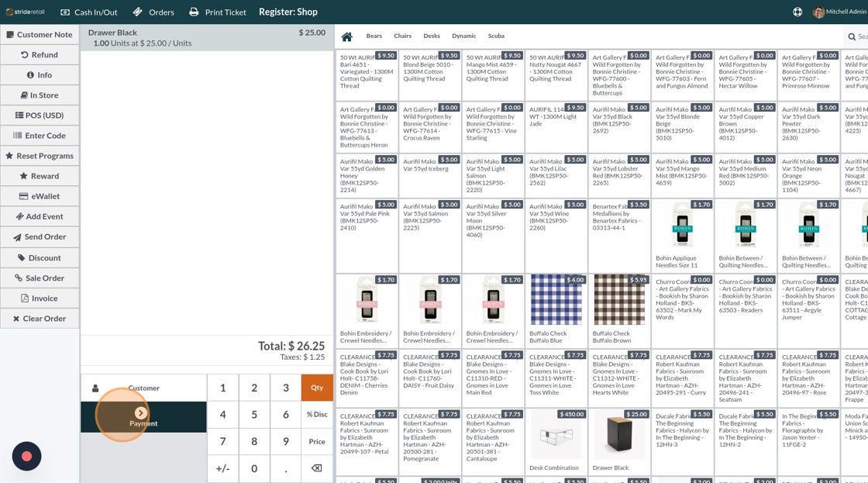Add Drawer Black product tile

tap(619, 441)
